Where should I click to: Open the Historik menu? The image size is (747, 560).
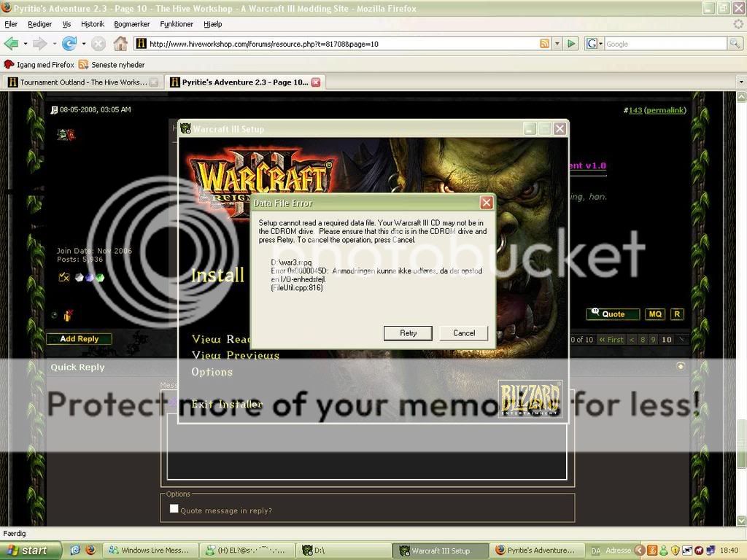coord(93,24)
